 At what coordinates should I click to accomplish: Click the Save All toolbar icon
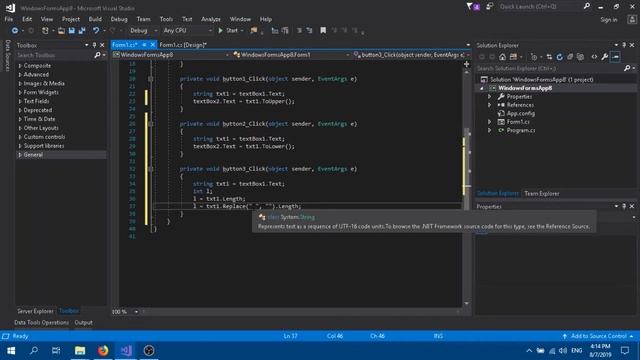pyautogui.click(x=82, y=31)
